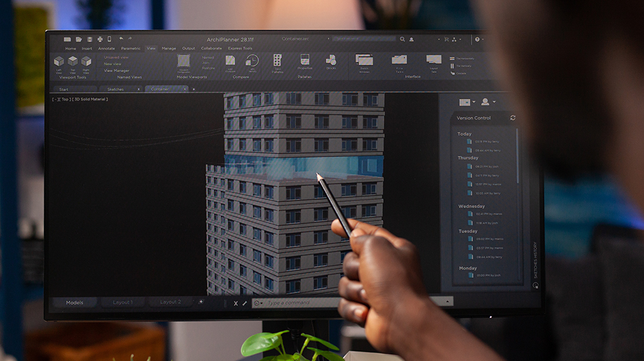This screenshot has height=361, width=644.
Task: Switch to the Parametric ribbon tab
Action: tap(131, 48)
